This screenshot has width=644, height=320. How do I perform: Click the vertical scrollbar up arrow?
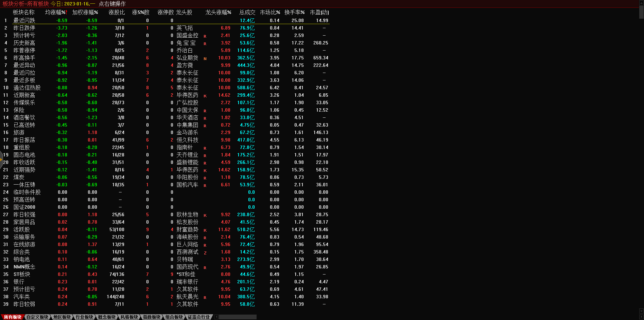[641, 2]
